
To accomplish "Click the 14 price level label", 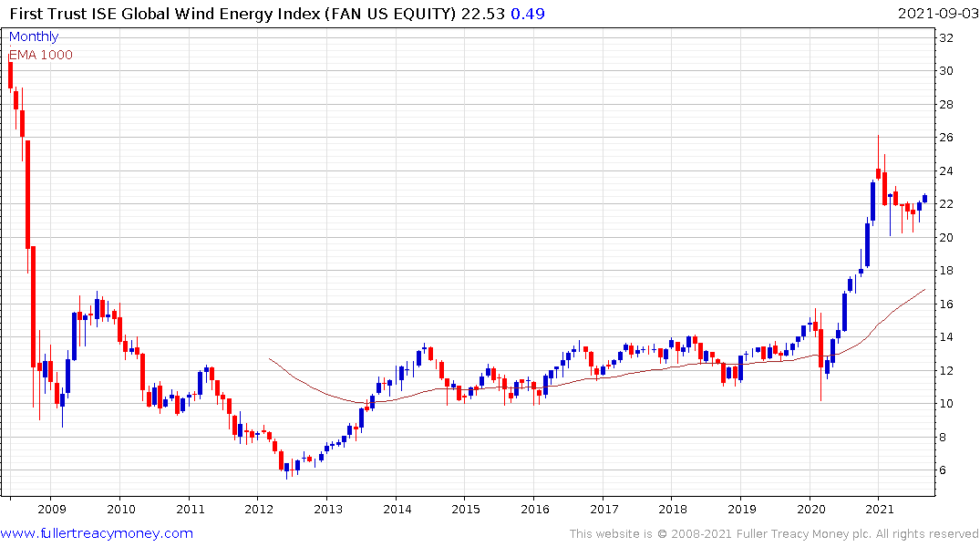I will [x=946, y=337].
